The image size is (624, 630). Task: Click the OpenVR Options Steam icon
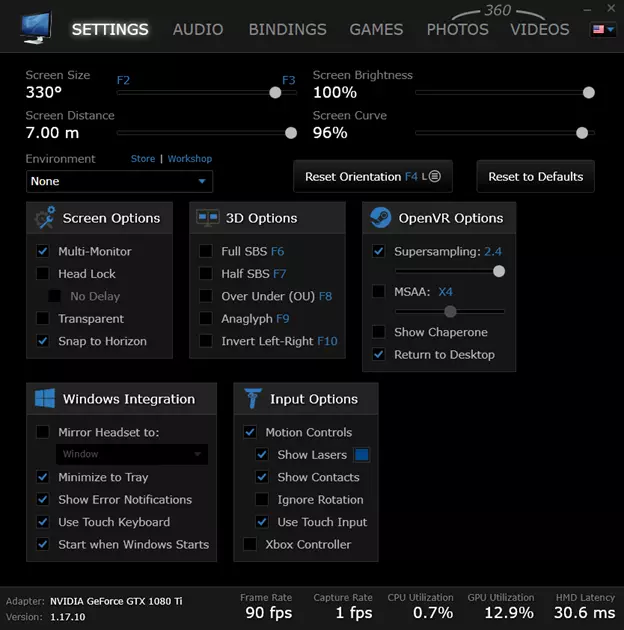click(x=380, y=218)
